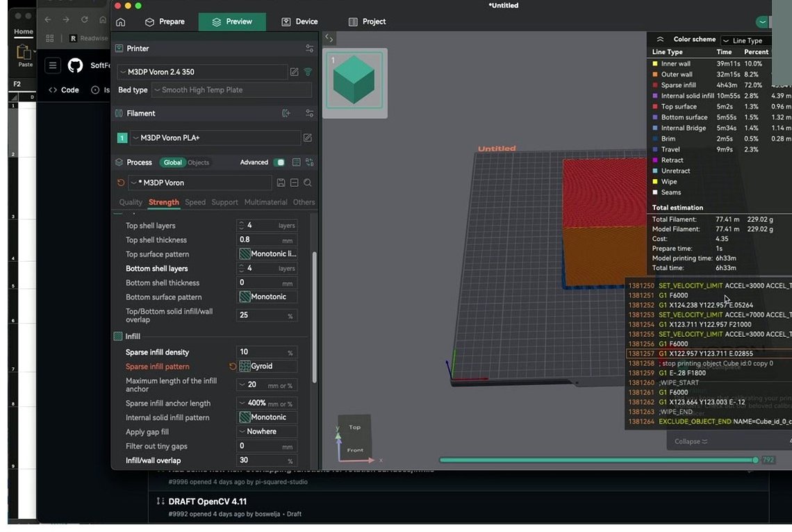Image resolution: width=792 pixels, height=532 pixels.
Task: Click the horizontal move slider handle at 792
Action: (755, 460)
